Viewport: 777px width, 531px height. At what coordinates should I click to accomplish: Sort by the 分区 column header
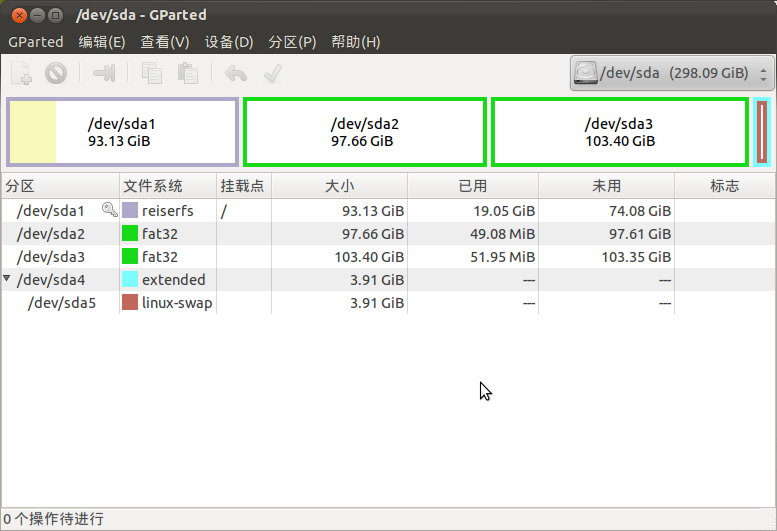coord(60,186)
